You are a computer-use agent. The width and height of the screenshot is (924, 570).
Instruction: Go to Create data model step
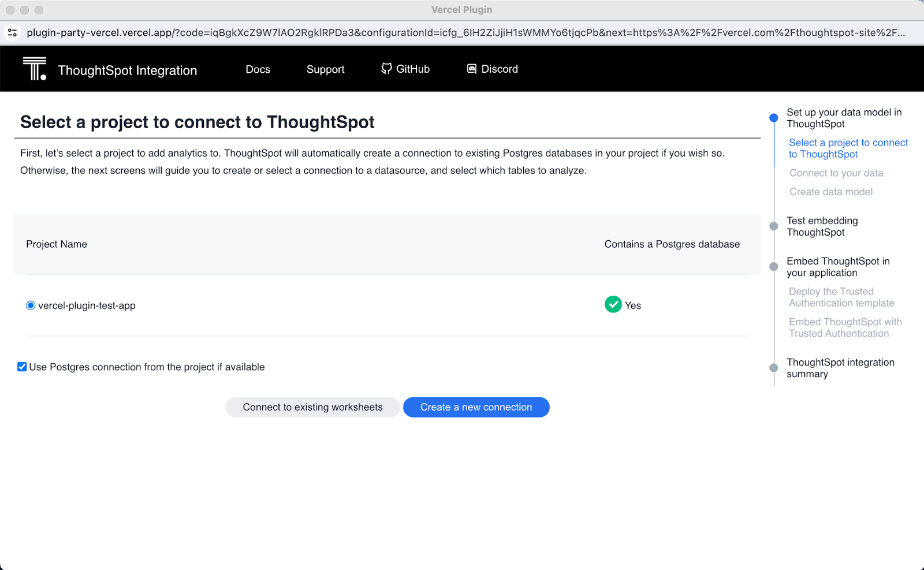831,192
